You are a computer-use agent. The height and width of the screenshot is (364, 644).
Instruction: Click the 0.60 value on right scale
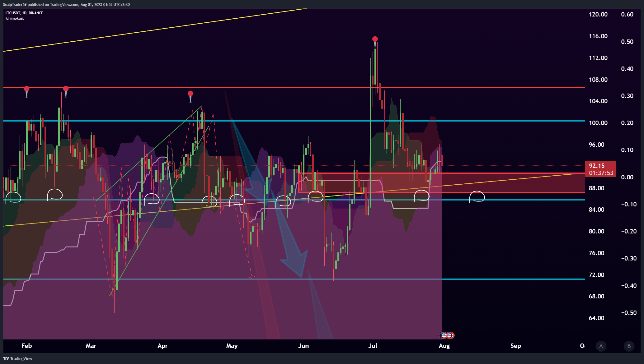pyautogui.click(x=627, y=14)
